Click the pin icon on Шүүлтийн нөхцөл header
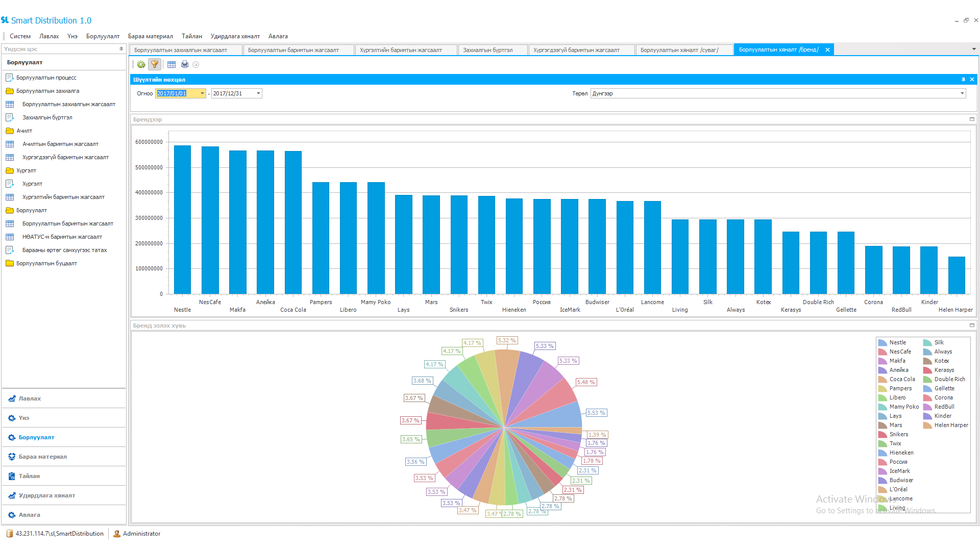 click(x=964, y=80)
